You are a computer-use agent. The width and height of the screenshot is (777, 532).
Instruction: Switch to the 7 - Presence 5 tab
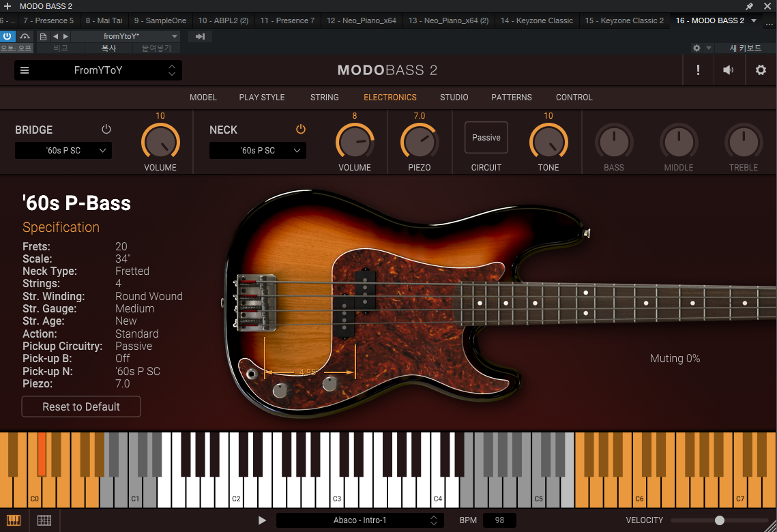[x=48, y=20]
